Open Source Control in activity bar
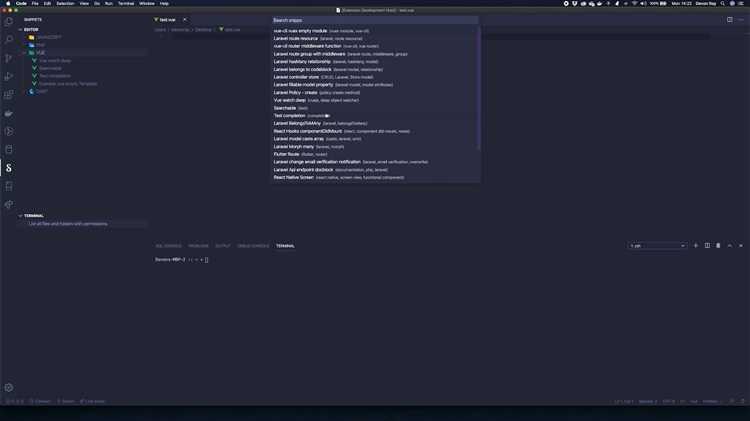The height and width of the screenshot is (421, 750). [9, 58]
